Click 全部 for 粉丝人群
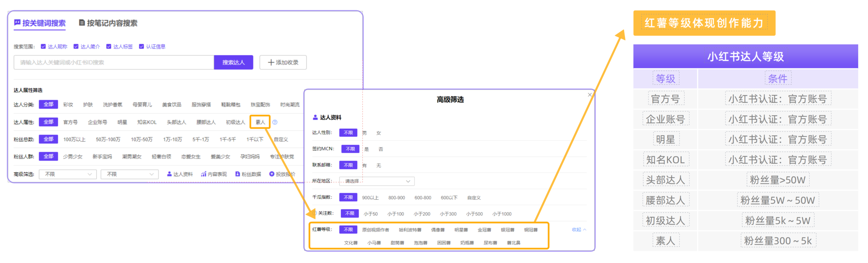 pyautogui.click(x=48, y=156)
